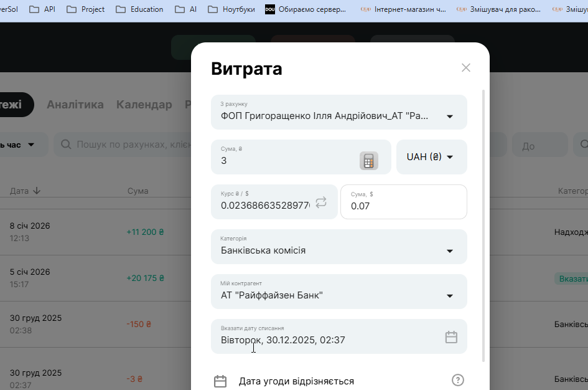Toggle Дата угоди відрізняється option
The image size is (588, 390).
coord(296,381)
